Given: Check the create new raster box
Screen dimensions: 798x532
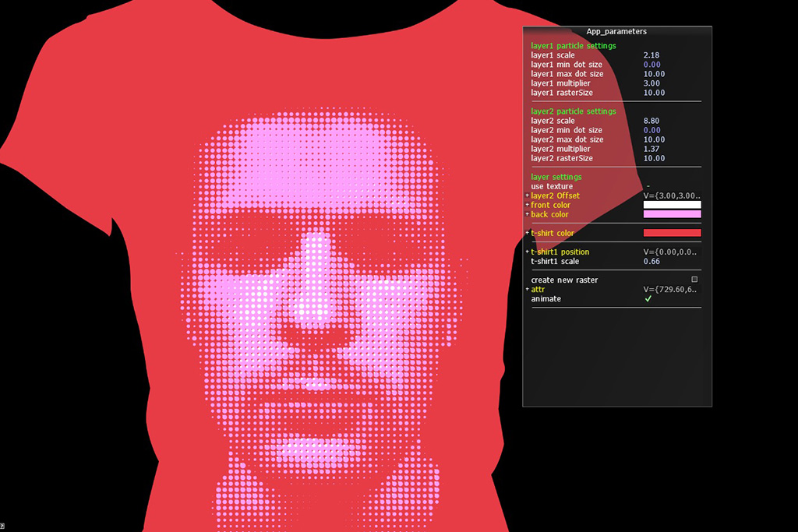Looking at the screenshot, I should [694, 280].
